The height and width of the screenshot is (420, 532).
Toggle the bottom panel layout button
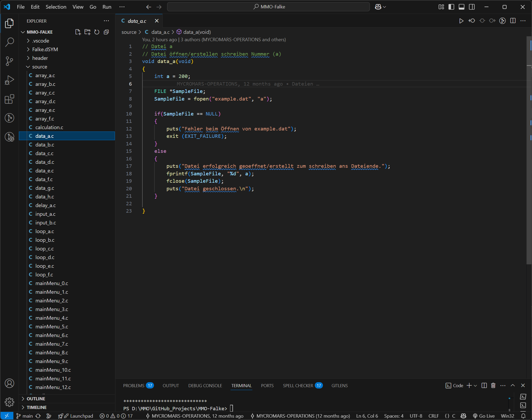coord(461,7)
